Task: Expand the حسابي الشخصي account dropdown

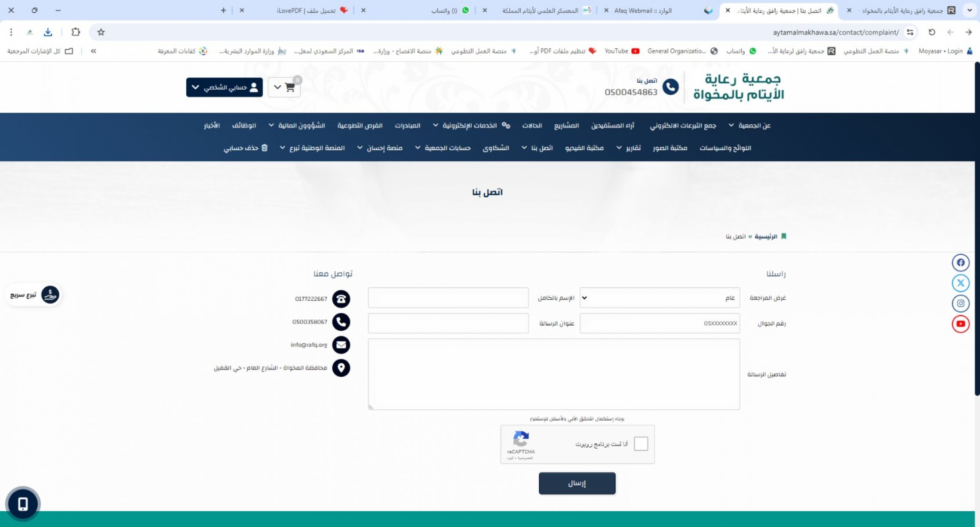Action: coord(224,87)
